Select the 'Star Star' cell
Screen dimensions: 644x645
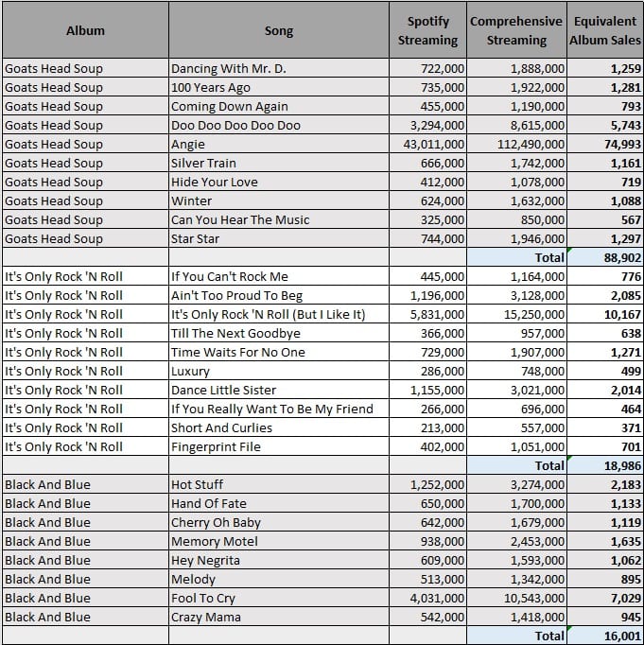coord(279,238)
